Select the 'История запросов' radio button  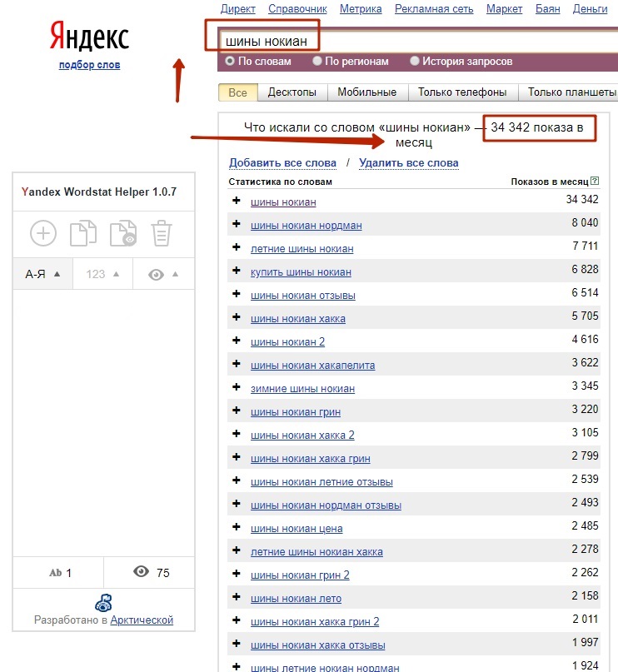(x=415, y=61)
